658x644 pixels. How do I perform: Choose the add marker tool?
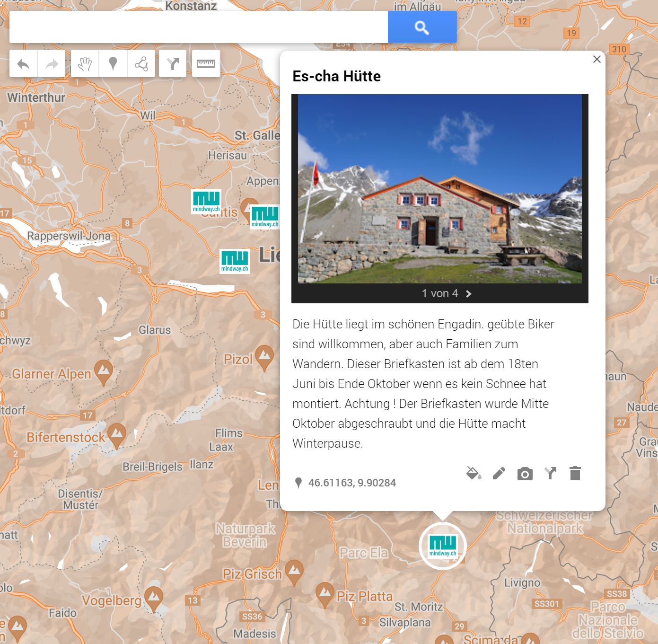(x=113, y=63)
